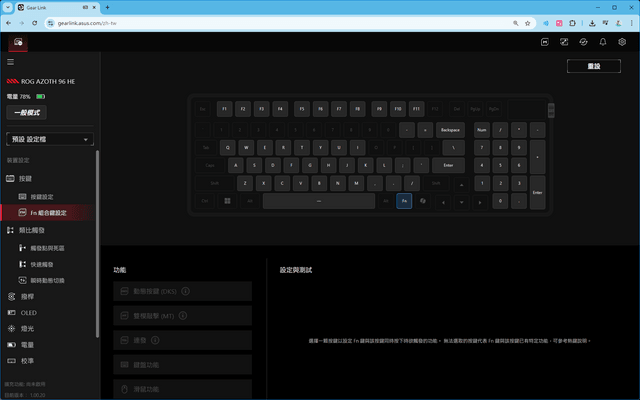This screenshot has width=640, height=400.
Task: Click the device tab icon in the top left
Action: [x=18, y=42]
